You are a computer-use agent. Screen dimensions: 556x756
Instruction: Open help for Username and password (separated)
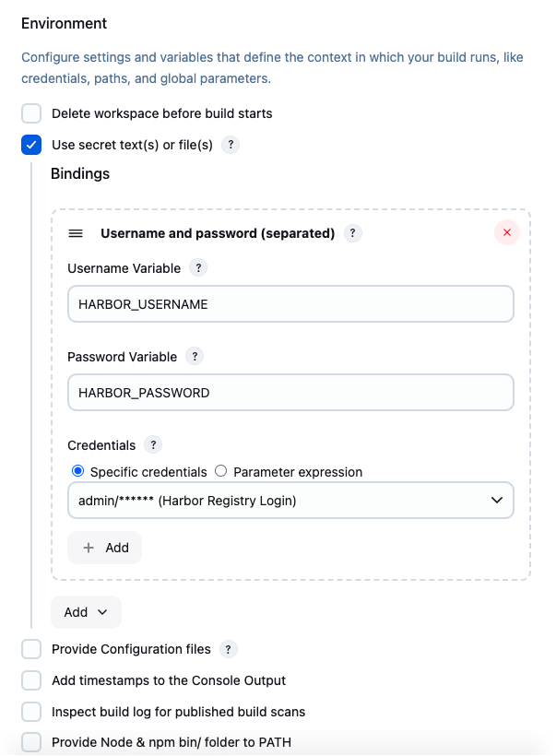click(x=352, y=233)
